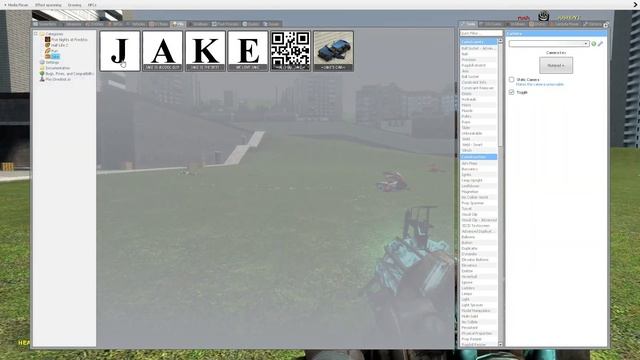The image size is (640, 360).
Task: Select the Hydraulic tool
Action: tap(478, 99)
